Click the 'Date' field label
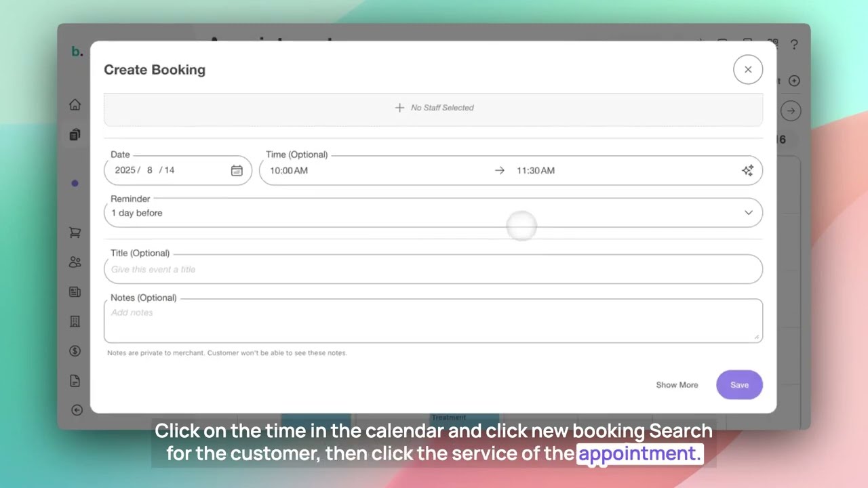Image resolution: width=868 pixels, height=488 pixels. point(120,155)
